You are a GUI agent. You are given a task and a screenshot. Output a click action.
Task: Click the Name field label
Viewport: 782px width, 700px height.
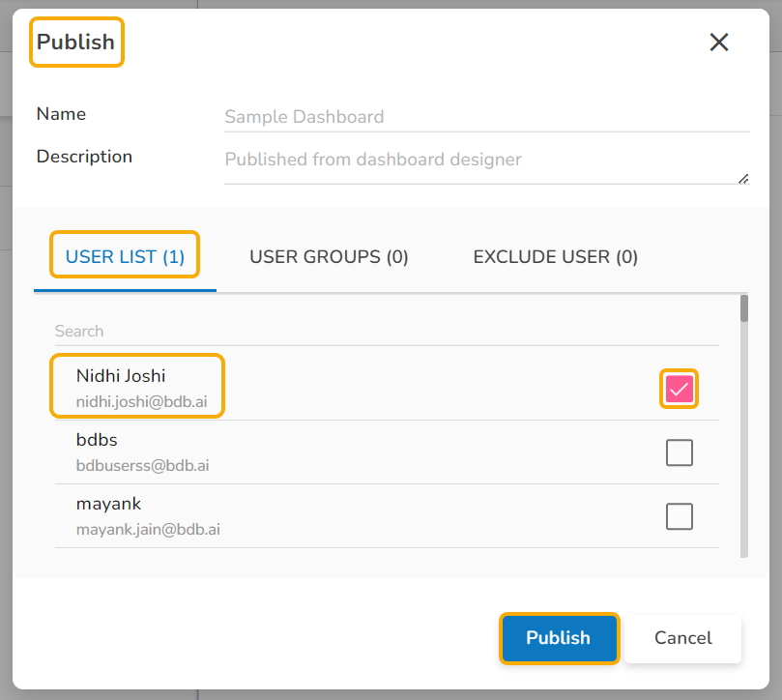(x=61, y=114)
